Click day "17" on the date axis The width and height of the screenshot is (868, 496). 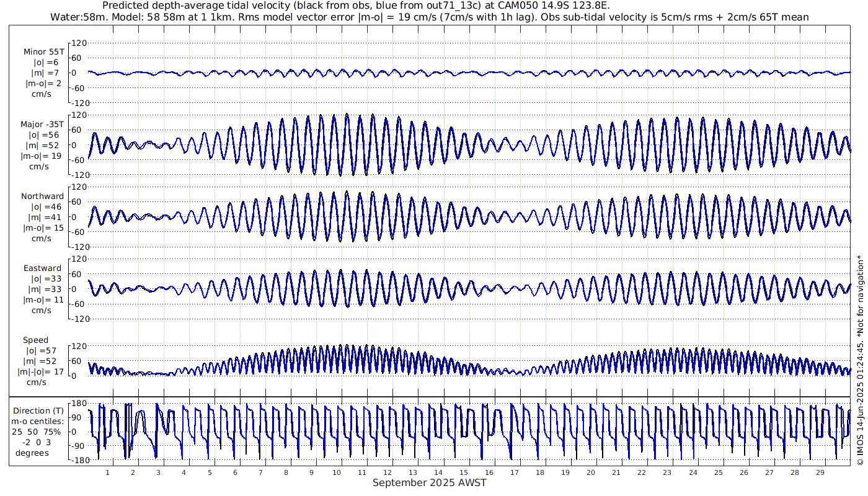(515, 472)
